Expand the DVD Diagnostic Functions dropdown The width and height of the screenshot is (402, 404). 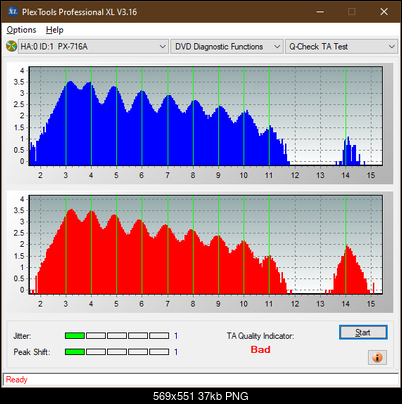(227, 46)
